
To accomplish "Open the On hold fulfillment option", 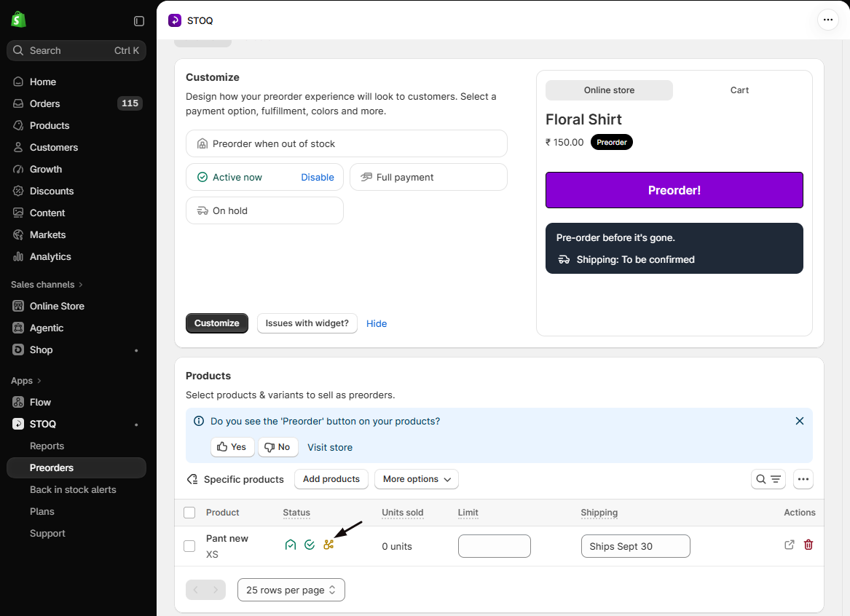I will click(x=264, y=210).
